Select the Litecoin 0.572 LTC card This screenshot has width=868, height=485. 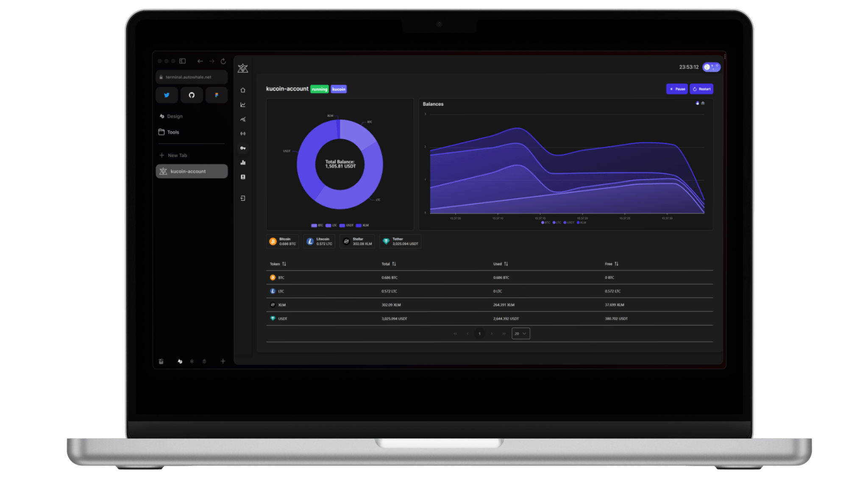tap(319, 242)
